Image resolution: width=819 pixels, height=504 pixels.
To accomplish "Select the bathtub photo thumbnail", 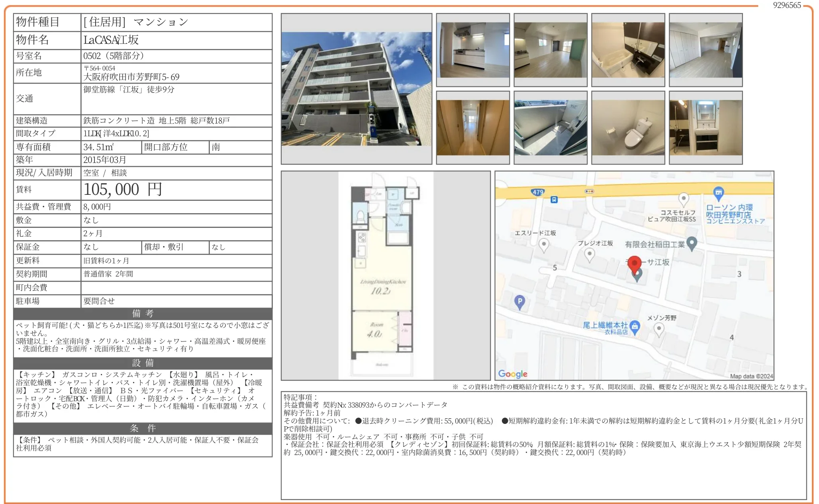I will (628, 49).
